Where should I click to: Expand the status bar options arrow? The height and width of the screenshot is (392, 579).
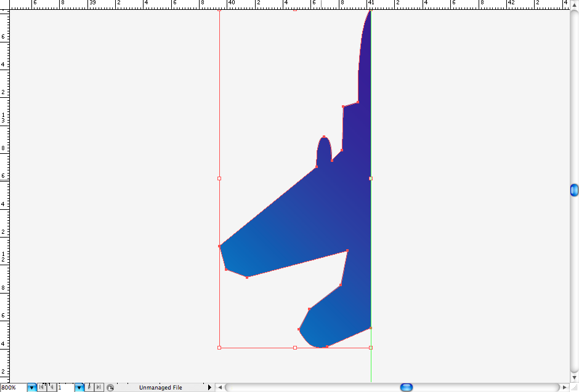pos(209,388)
